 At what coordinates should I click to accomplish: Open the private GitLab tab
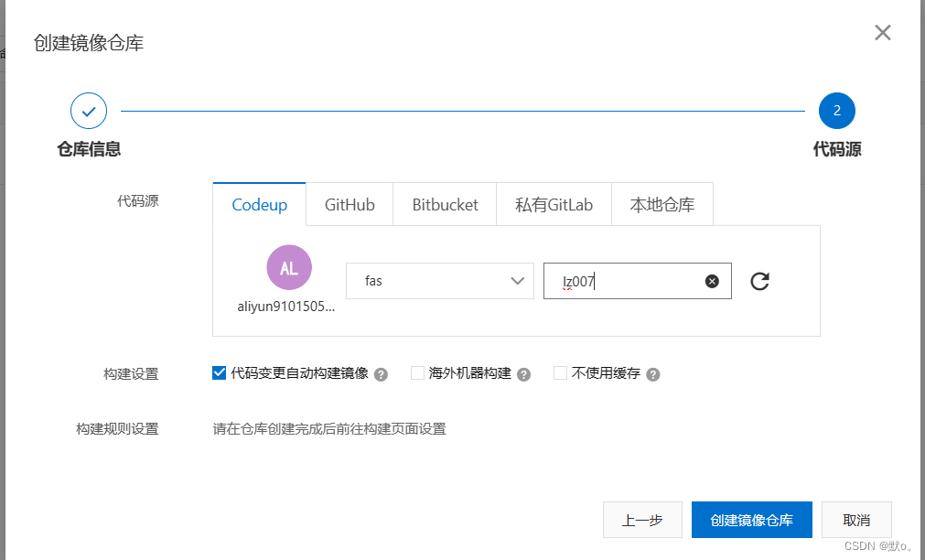tap(554, 205)
